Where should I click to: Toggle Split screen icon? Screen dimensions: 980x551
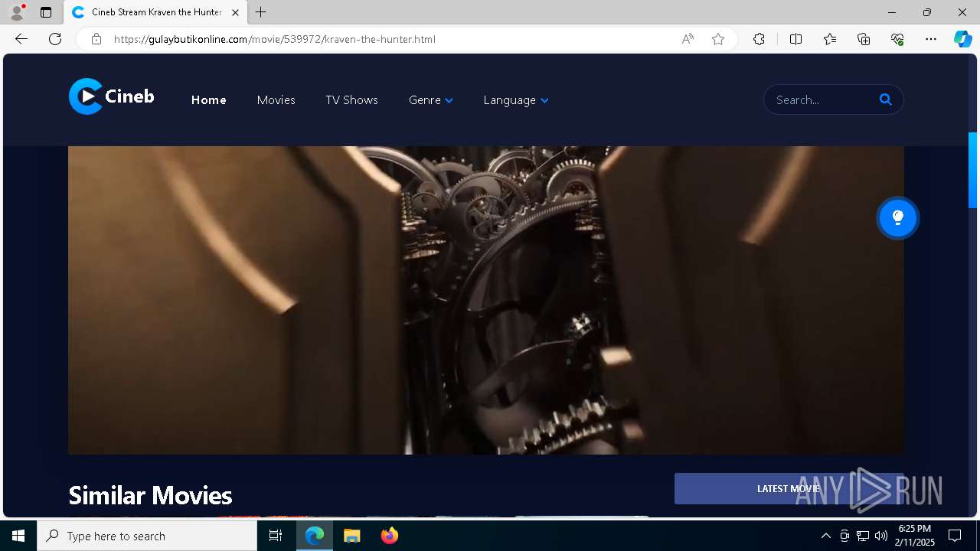pyautogui.click(x=795, y=39)
